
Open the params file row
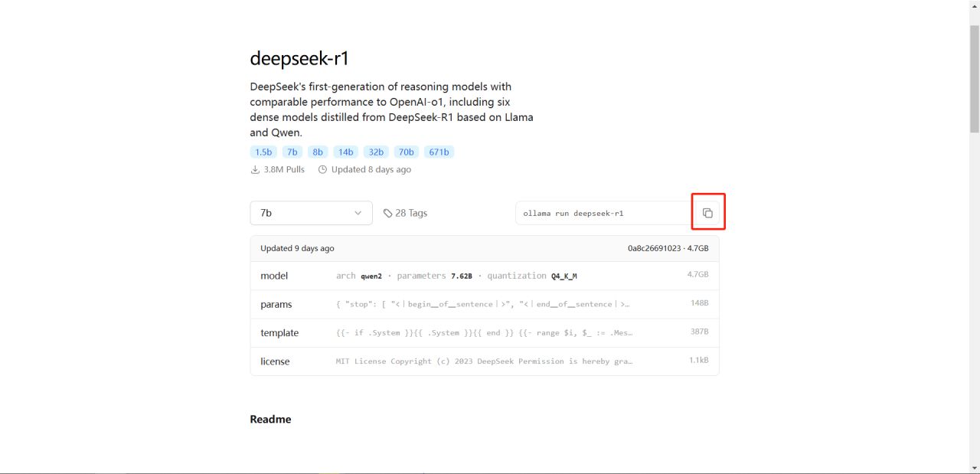pos(485,304)
